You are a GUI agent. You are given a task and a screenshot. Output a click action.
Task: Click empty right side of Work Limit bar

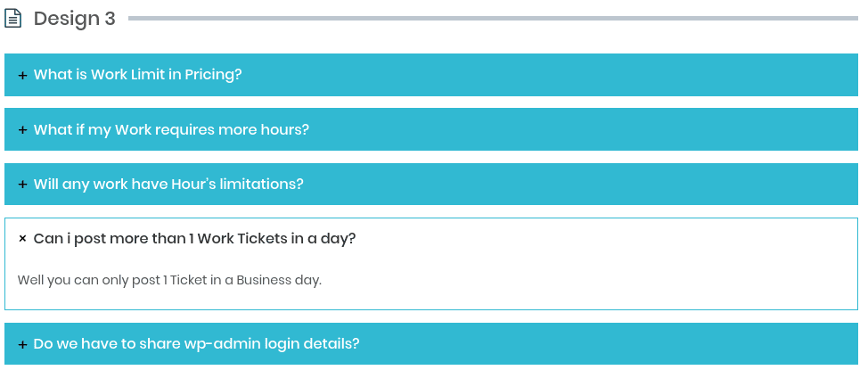(x=624, y=75)
